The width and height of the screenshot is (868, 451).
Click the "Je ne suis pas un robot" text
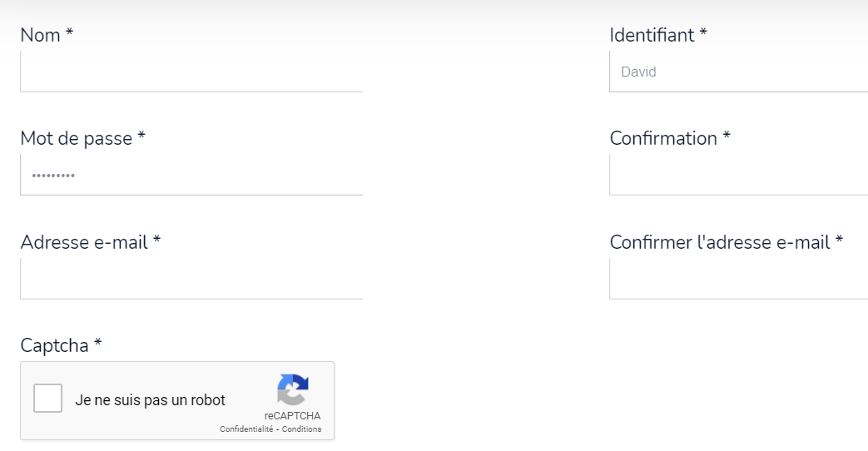pyautogui.click(x=150, y=400)
